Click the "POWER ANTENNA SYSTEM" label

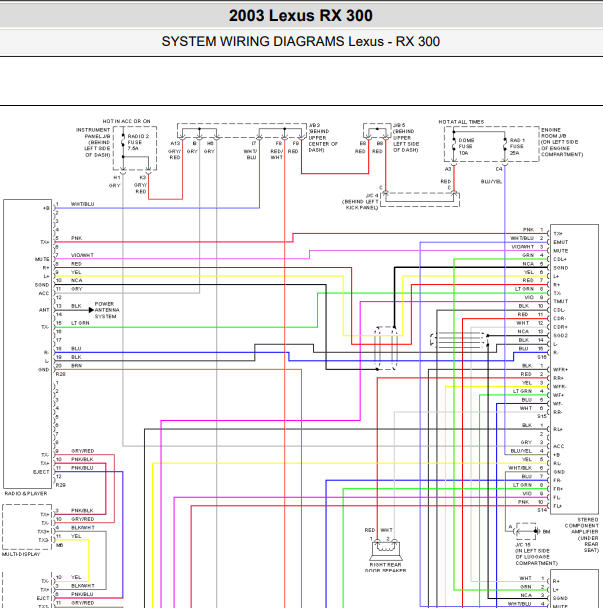click(x=107, y=310)
